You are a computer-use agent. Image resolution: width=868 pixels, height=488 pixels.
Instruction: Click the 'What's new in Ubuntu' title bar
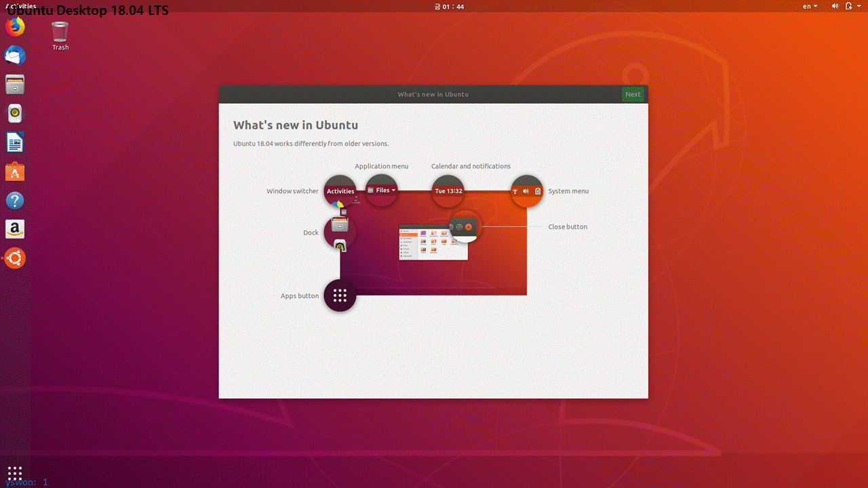pos(433,94)
